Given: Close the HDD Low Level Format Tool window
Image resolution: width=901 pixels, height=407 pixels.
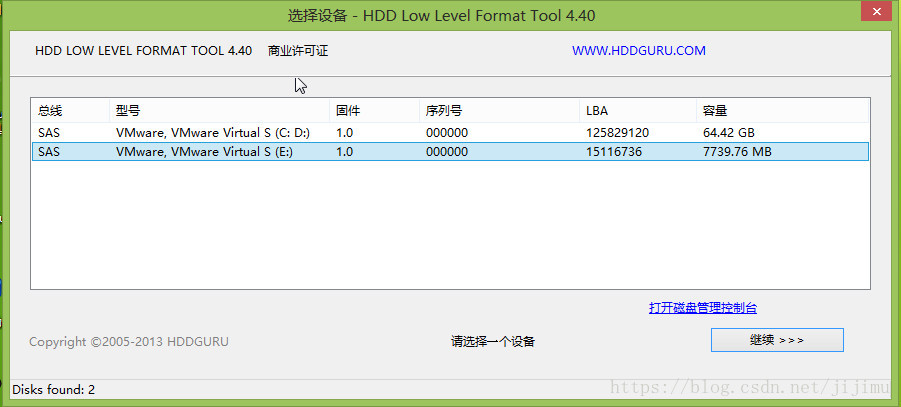Looking at the screenshot, I should (x=877, y=11).
